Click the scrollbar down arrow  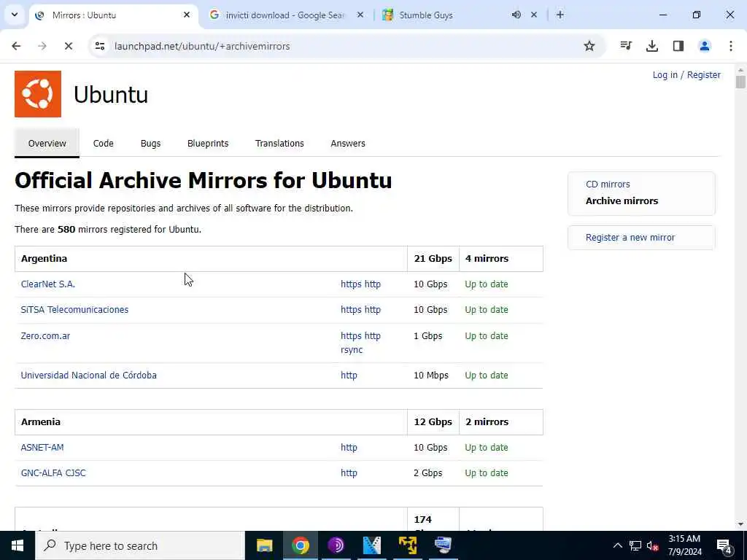pyautogui.click(x=740, y=525)
